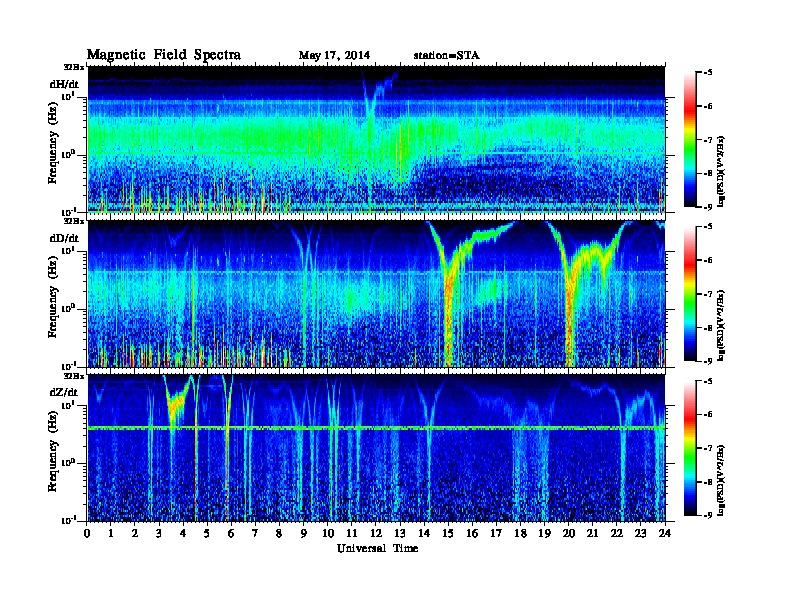Click the hour '18' tick label on time axis

tap(520, 533)
